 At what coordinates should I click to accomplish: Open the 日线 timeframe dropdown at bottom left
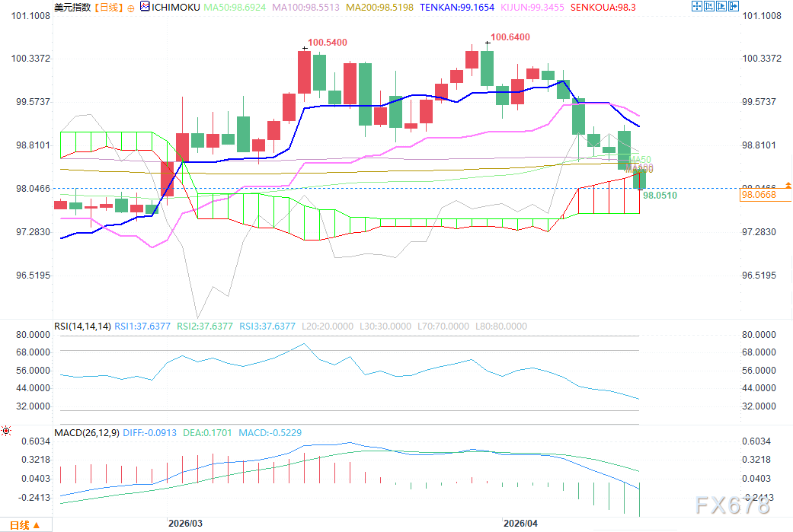point(25,525)
